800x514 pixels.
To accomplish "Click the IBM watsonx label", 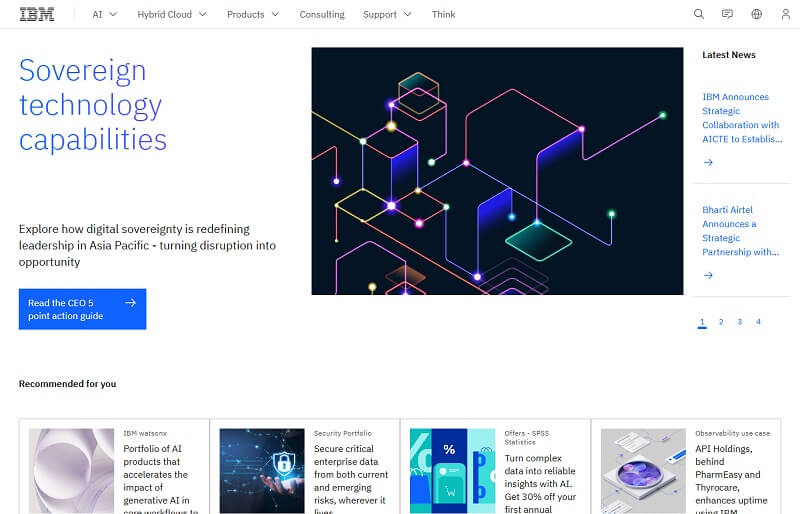I will pyautogui.click(x=145, y=433).
